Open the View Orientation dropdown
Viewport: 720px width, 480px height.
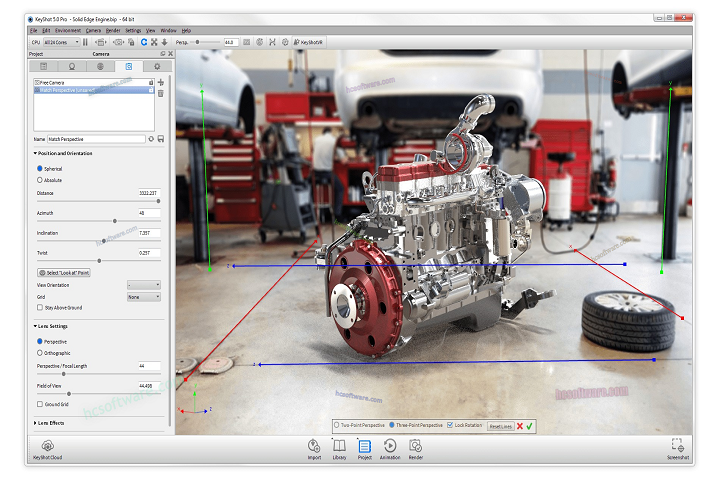tap(144, 285)
